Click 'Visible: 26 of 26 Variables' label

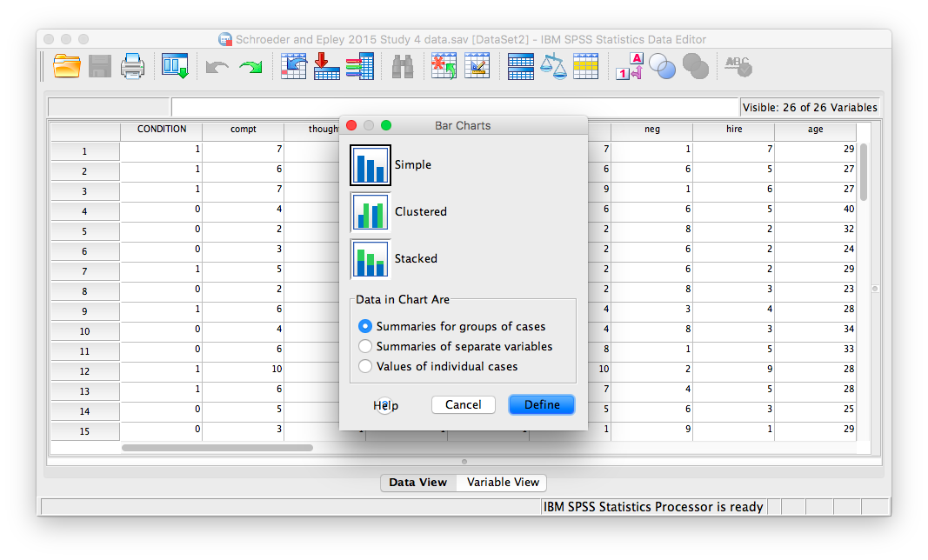[810, 108]
